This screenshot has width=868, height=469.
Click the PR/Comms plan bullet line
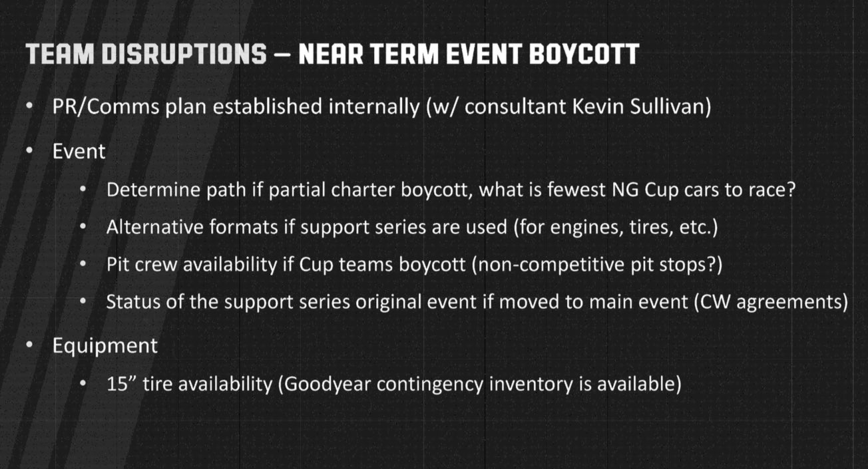381,107
